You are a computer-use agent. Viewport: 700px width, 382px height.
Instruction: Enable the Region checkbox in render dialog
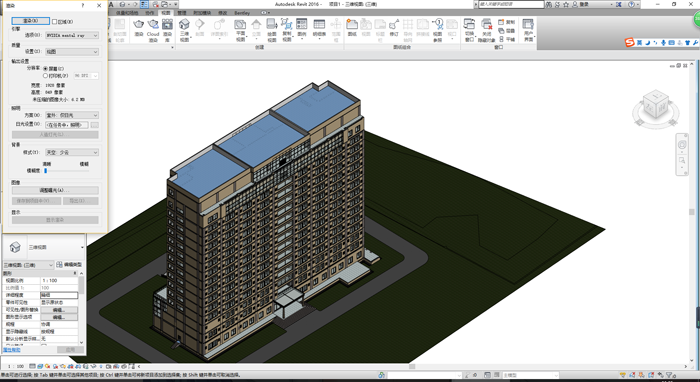tap(54, 21)
